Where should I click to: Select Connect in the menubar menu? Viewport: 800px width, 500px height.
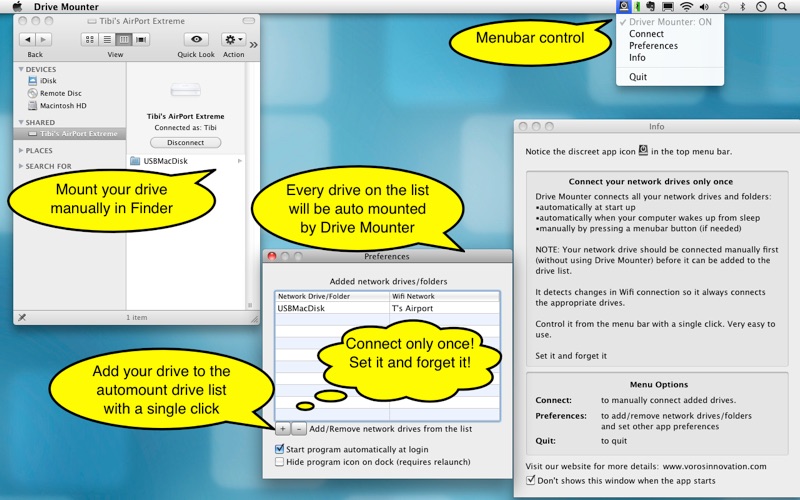point(646,34)
